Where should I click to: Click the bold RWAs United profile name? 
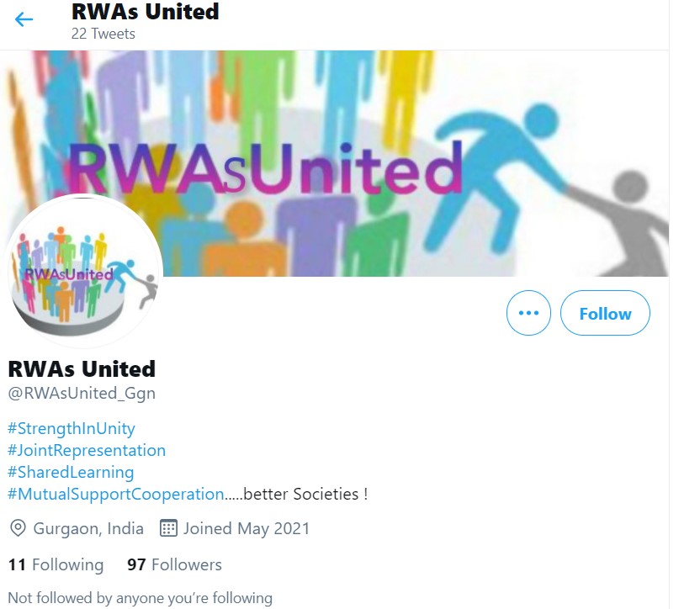(x=82, y=369)
